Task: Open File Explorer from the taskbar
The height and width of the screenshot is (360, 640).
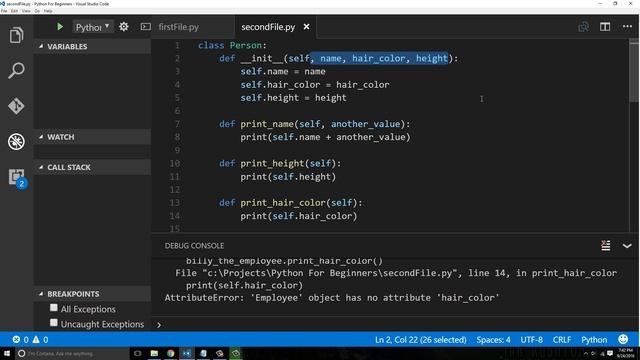Action: point(154,353)
